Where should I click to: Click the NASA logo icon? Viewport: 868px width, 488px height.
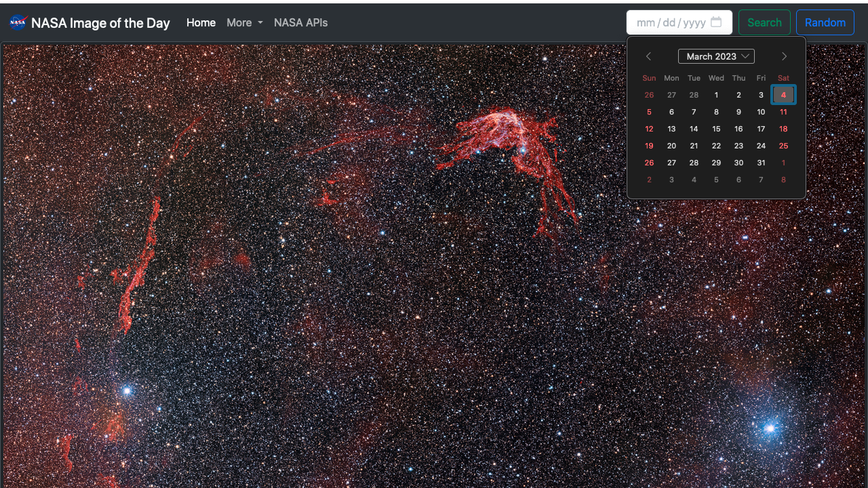[x=18, y=22]
